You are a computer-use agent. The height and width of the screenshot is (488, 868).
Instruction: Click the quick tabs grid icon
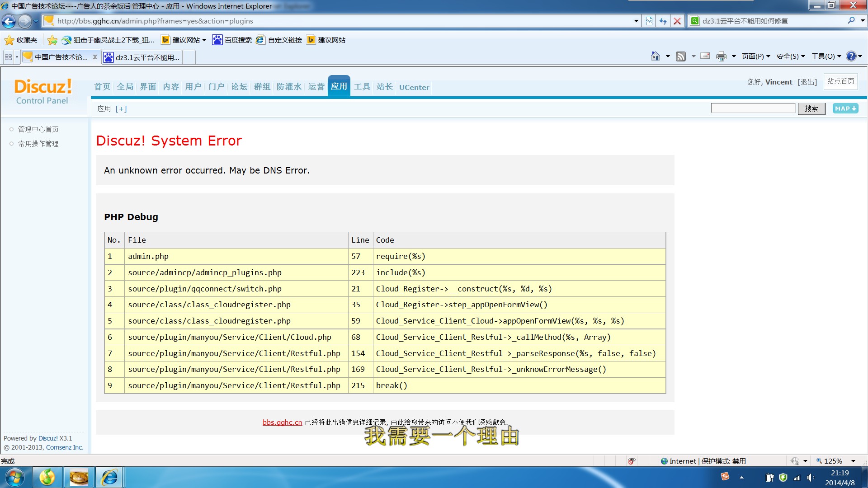(8, 57)
